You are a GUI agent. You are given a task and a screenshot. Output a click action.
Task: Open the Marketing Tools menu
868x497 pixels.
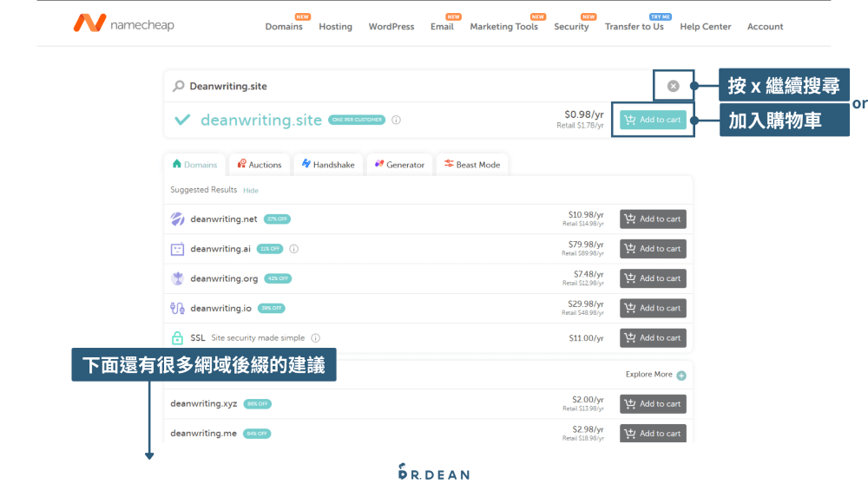coord(503,27)
